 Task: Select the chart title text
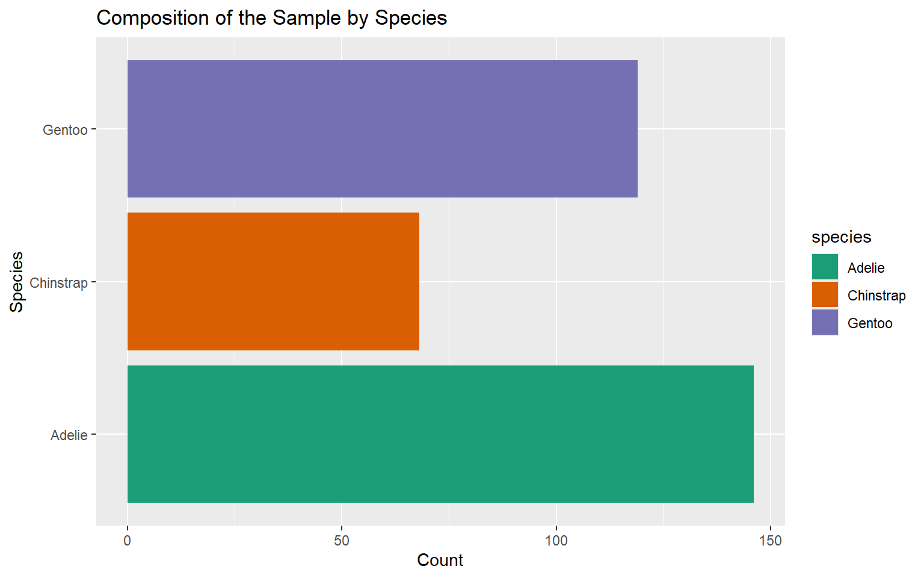271,18
